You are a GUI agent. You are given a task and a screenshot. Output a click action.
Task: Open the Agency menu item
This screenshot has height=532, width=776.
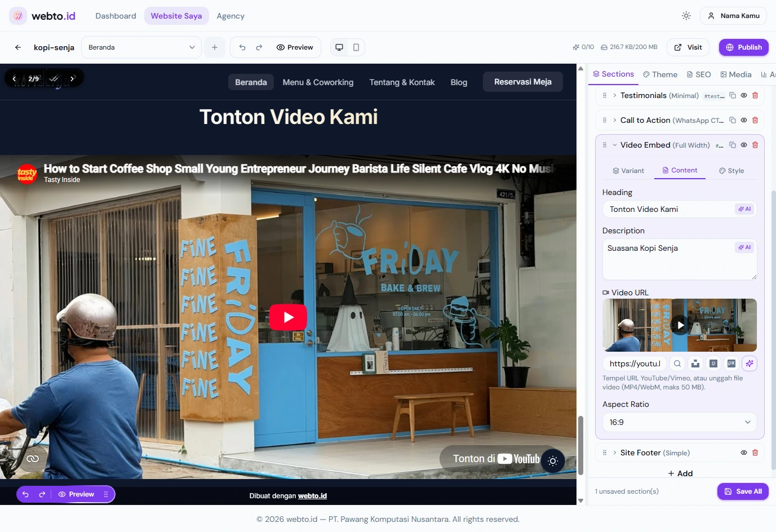coord(230,16)
